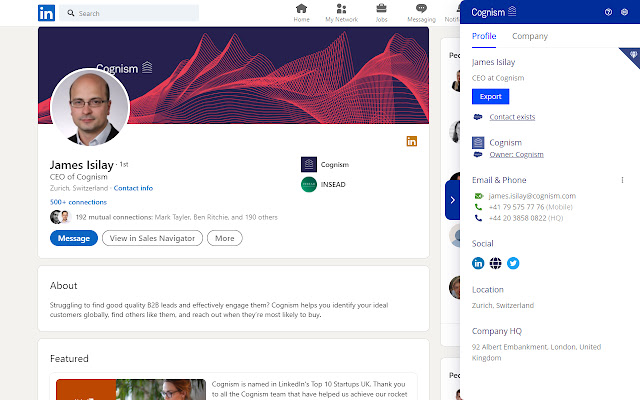Open the Jobs briefcase icon
Screen dimensions: 640x400
[x=381, y=10]
